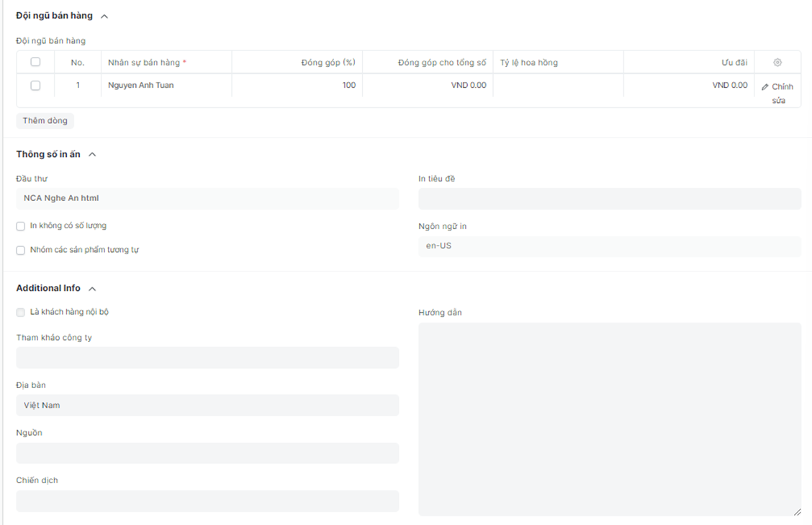Collapse the Đội ngũ bán hàng section
The image size is (812, 525).
104,16
